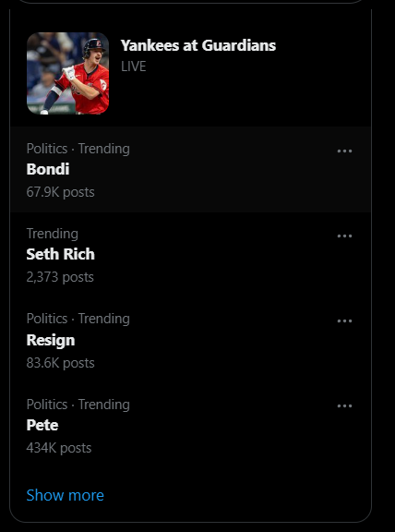Click the 2,373 posts count

click(60, 277)
